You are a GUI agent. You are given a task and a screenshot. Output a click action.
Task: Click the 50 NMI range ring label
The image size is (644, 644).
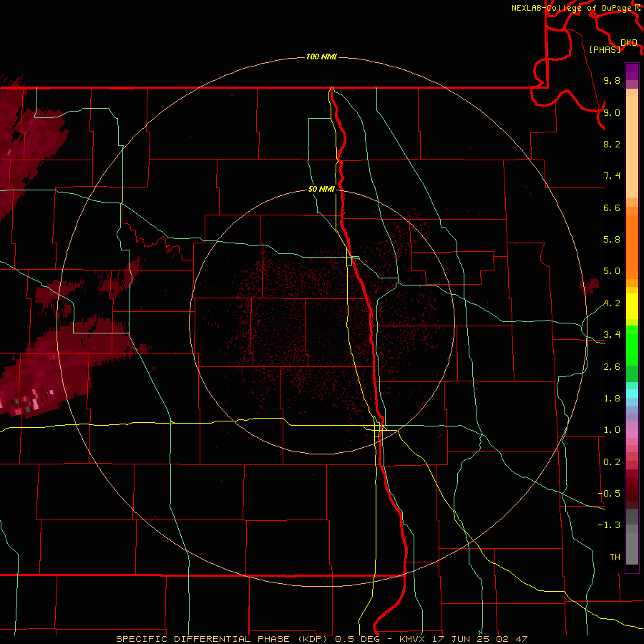321,189
